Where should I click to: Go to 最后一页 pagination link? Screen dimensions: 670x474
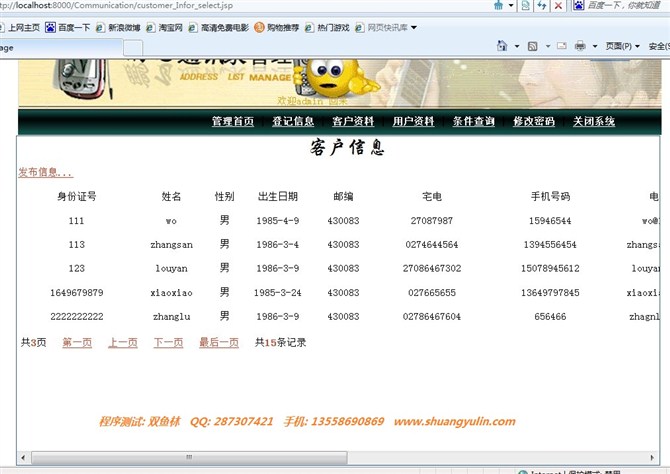[219, 343]
